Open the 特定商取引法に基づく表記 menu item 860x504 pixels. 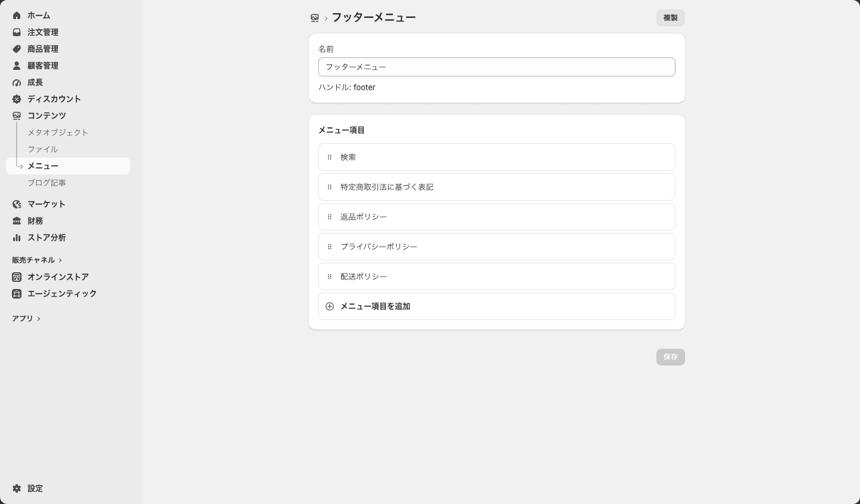pyautogui.click(x=497, y=187)
